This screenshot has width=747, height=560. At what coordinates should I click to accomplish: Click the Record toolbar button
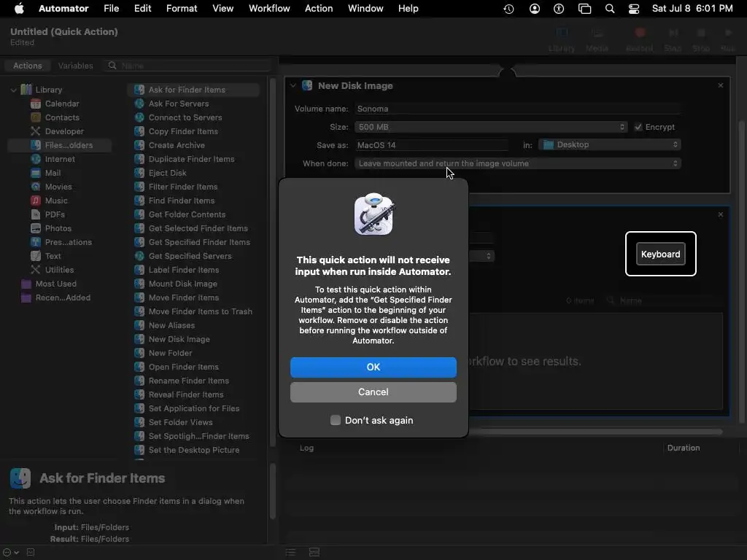(x=639, y=39)
